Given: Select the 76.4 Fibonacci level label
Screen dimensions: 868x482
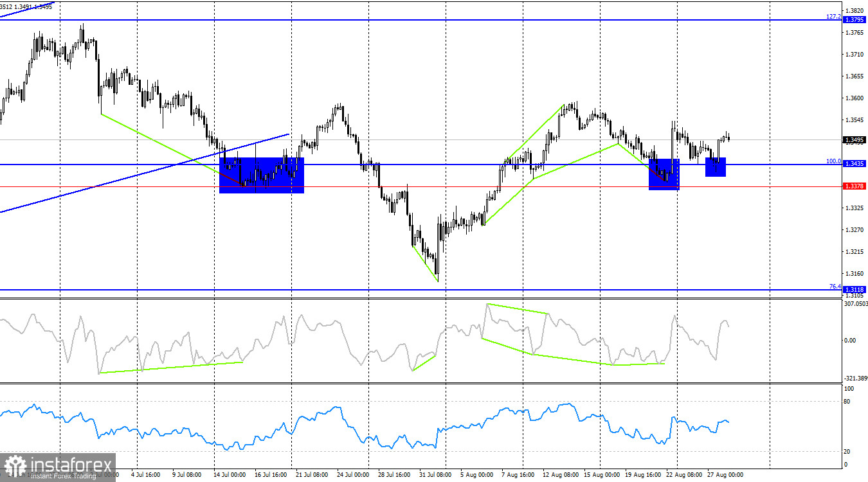Looking at the screenshot, I should (835, 286).
